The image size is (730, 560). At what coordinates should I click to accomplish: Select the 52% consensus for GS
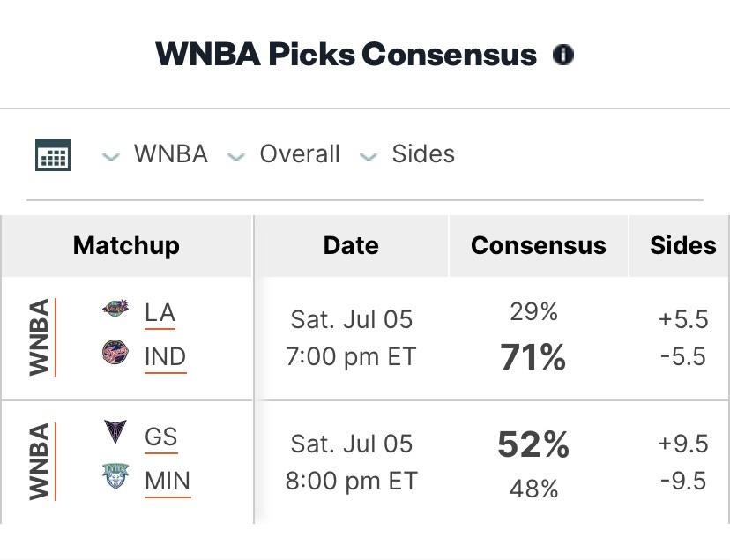click(533, 444)
